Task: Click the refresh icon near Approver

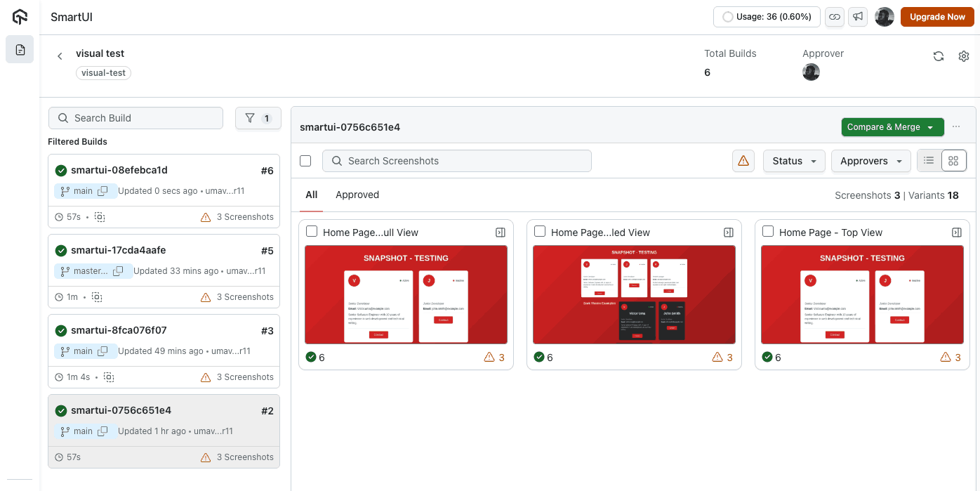Action: (x=939, y=56)
